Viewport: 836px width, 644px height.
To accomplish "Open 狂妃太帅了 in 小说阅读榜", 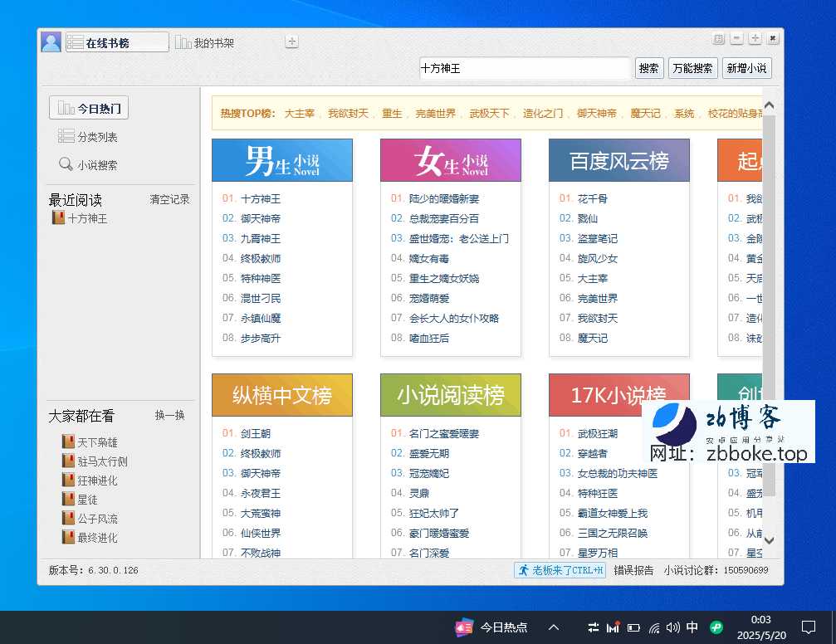I will click(434, 514).
